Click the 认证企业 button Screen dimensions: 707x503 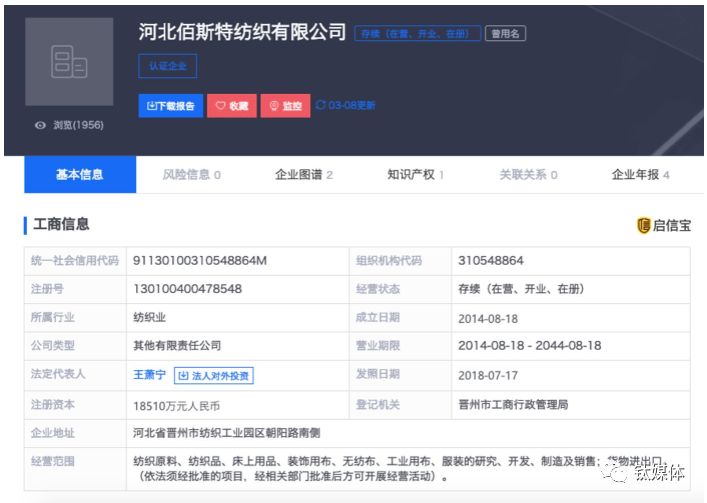[x=168, y=66]
